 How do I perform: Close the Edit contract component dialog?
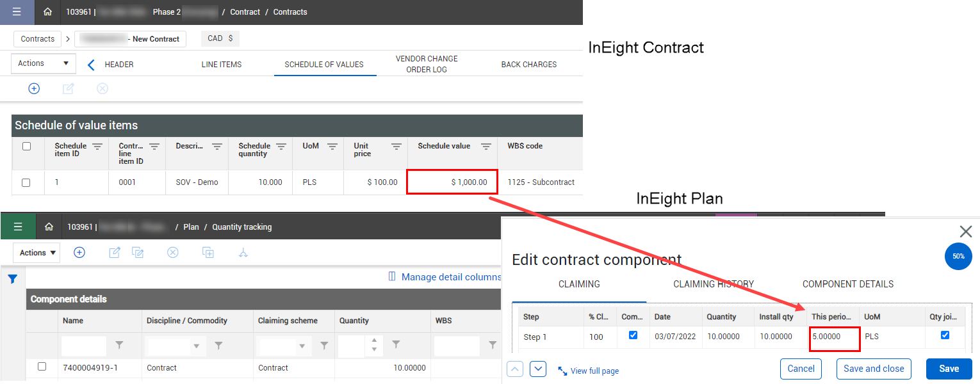[x=966, y=232]
